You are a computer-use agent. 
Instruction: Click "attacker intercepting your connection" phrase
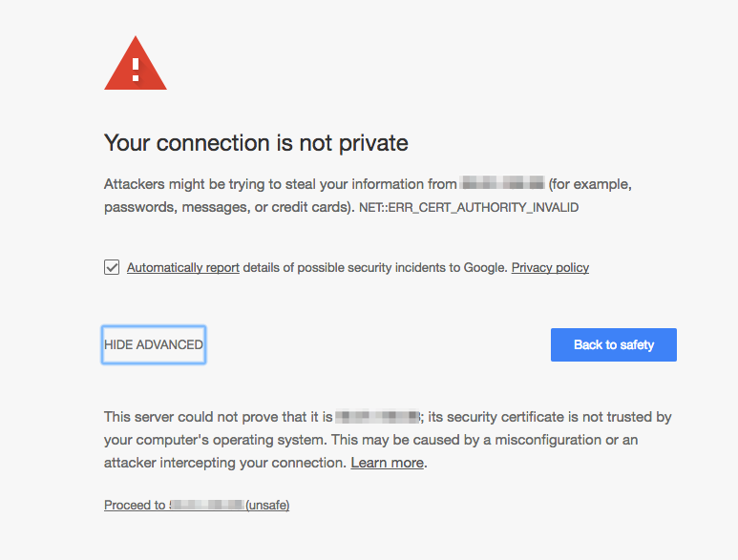[x=224, y=463]
